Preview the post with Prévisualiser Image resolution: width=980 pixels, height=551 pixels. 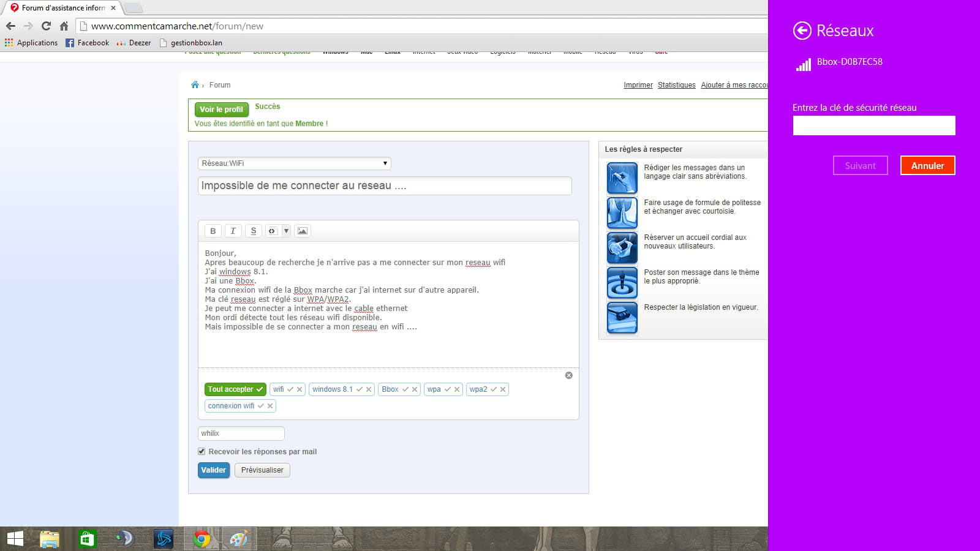pyautogui.click(x=262, y=470)
